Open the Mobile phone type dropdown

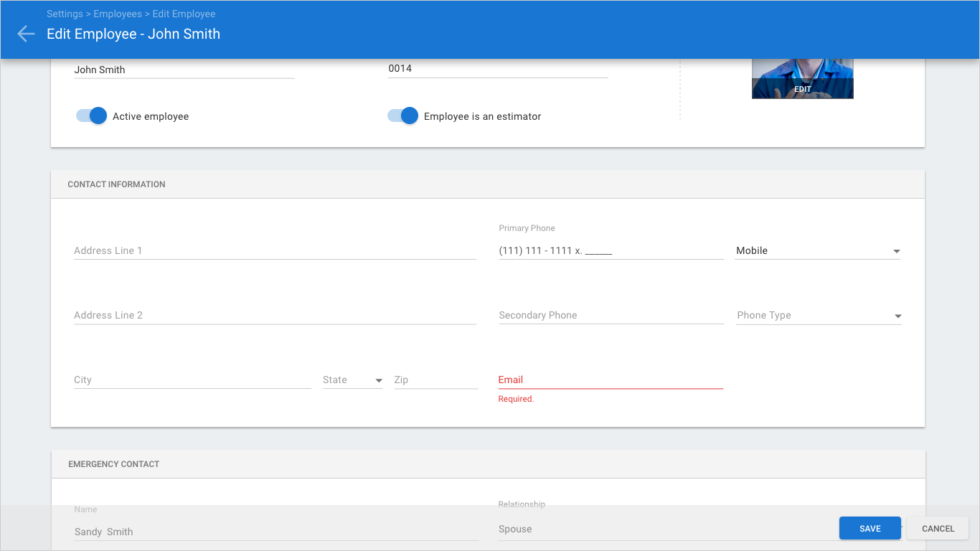click(x=817, y=251)
